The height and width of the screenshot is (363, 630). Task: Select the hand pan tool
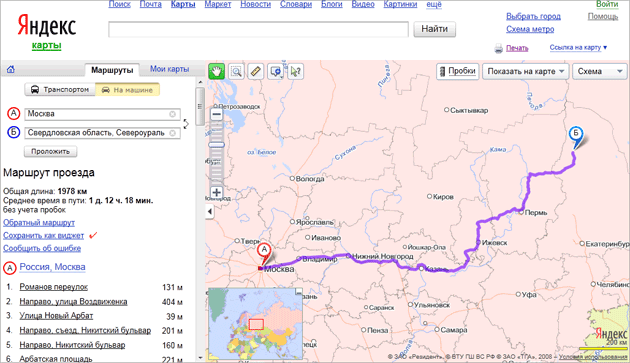click(x=216, y=72)
